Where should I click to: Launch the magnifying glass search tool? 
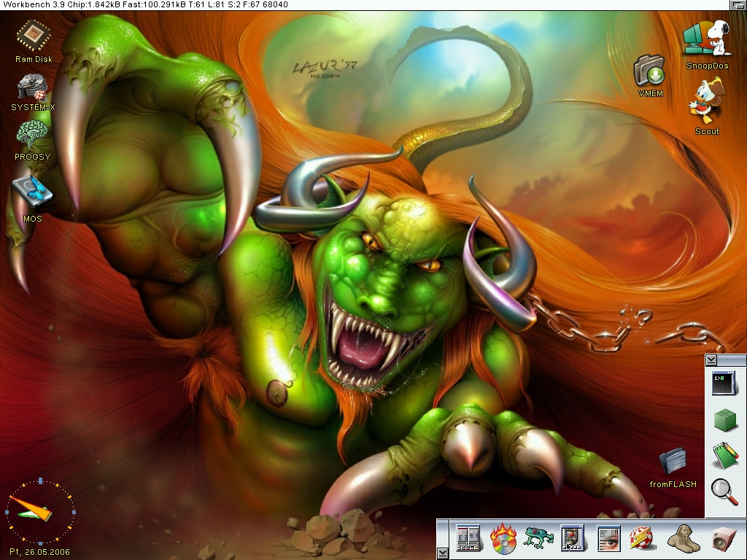[x=724, y=491]
